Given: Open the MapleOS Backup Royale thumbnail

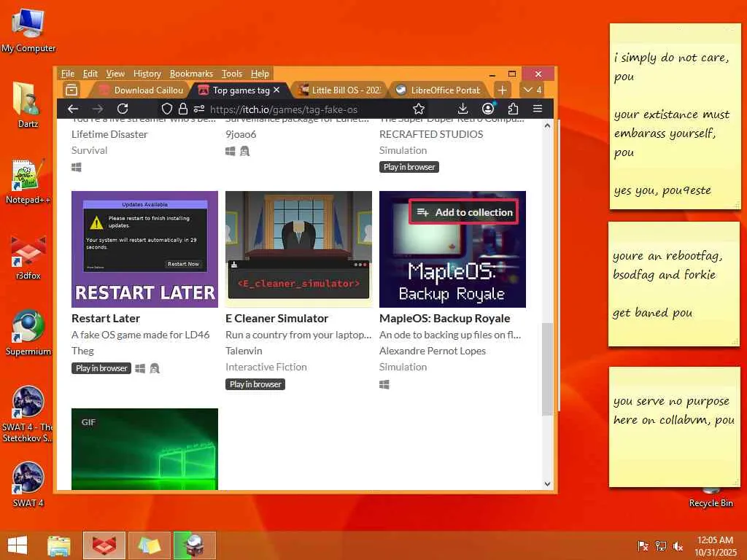Looking at the screenshot, I should pos(452,267).
